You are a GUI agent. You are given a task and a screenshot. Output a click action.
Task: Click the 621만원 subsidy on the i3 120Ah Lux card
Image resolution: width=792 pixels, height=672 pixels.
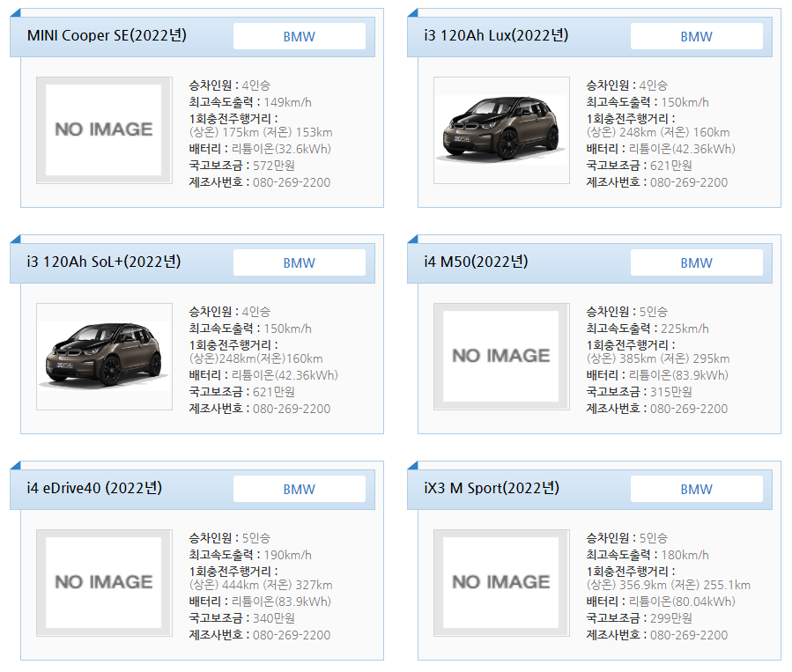670,166
